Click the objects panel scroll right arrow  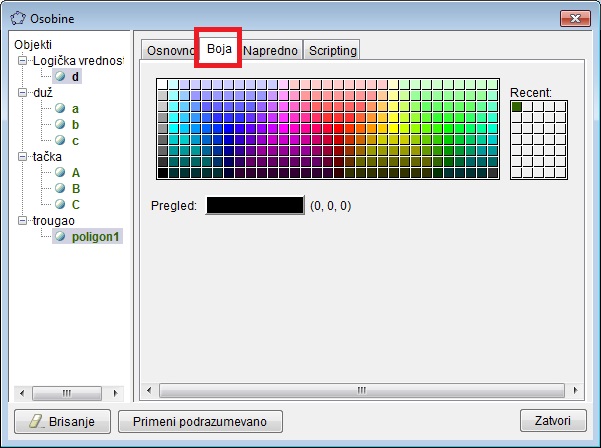click(115, 393)
